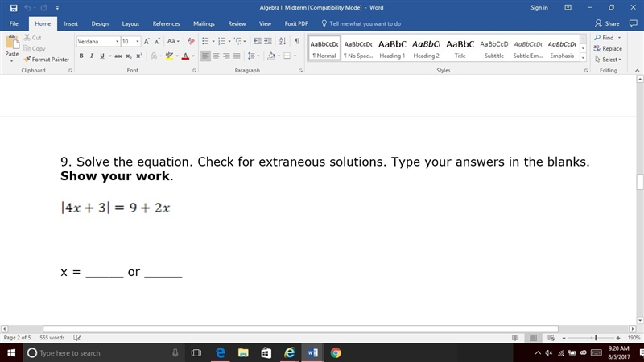The image size is (644, 362).
Task: Click the Grow Font size icon
Action: coord(147,42)
